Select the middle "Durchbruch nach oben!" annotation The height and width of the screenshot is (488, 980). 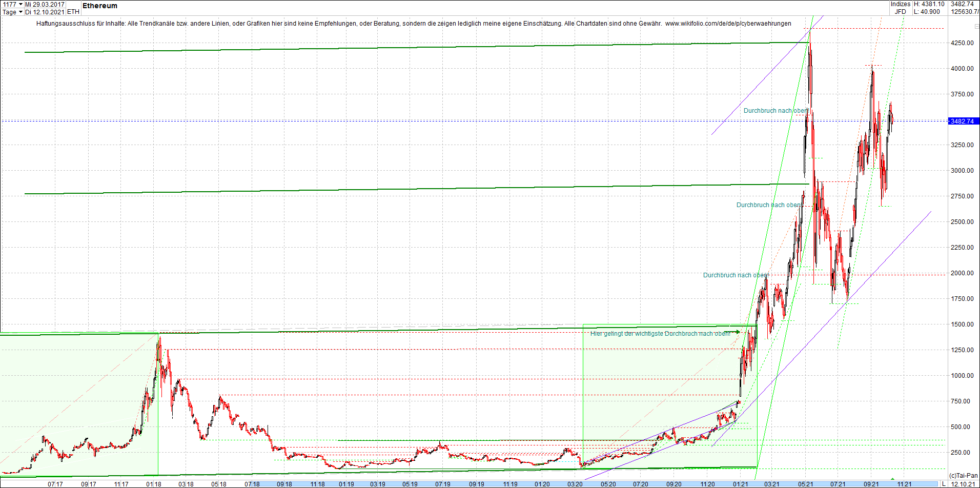[x=768, y=205]
